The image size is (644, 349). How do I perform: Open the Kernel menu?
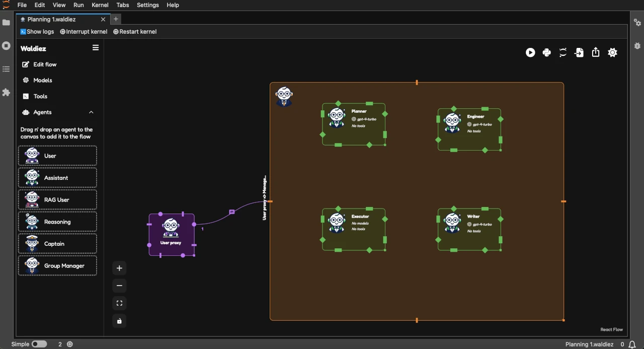tap(100, 5)
